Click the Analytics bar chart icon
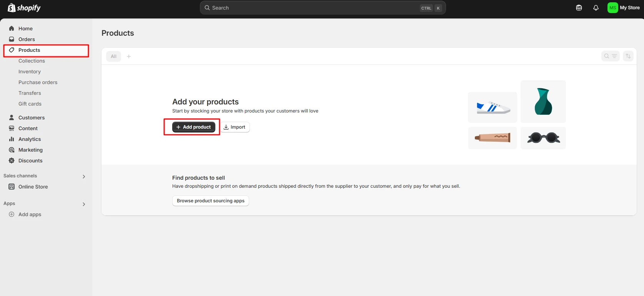 coord(12,139)
